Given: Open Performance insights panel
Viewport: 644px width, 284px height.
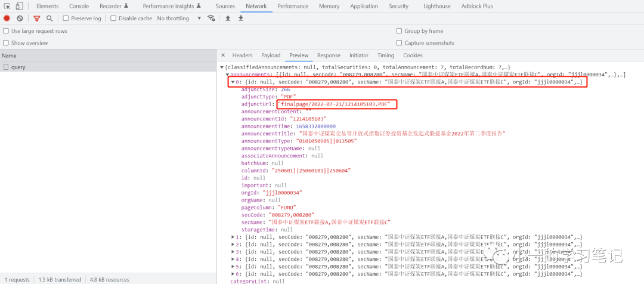Looking at the screenshot, I should [172, 6].
